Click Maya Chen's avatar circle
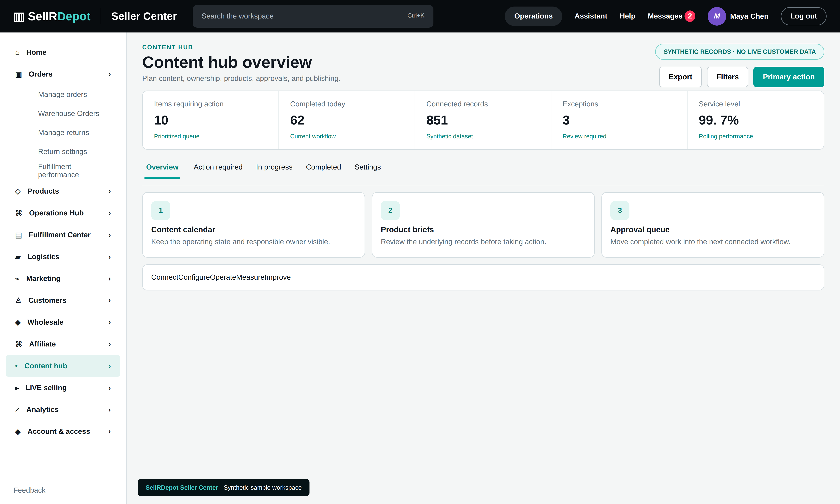840x504 pixels. 716,16
